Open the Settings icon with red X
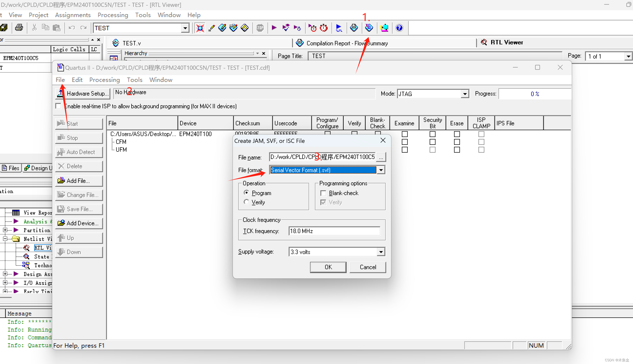This screenshot has width=633, height=364. [200, 28]
